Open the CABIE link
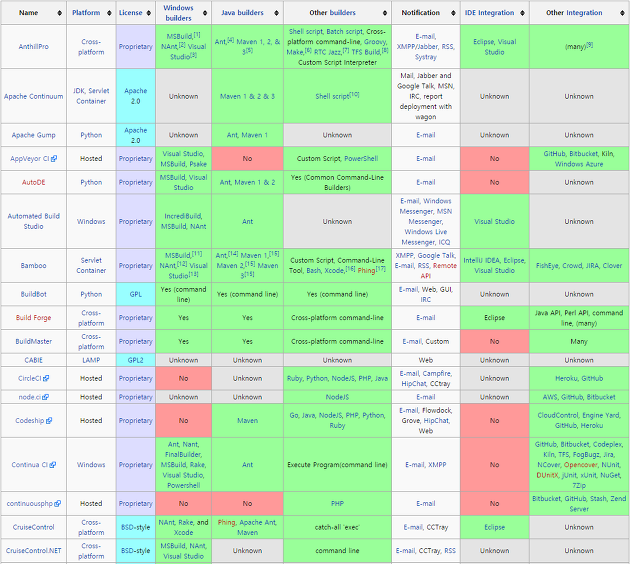The width and height of the screenshot is (630, 564). click(33, 360)
